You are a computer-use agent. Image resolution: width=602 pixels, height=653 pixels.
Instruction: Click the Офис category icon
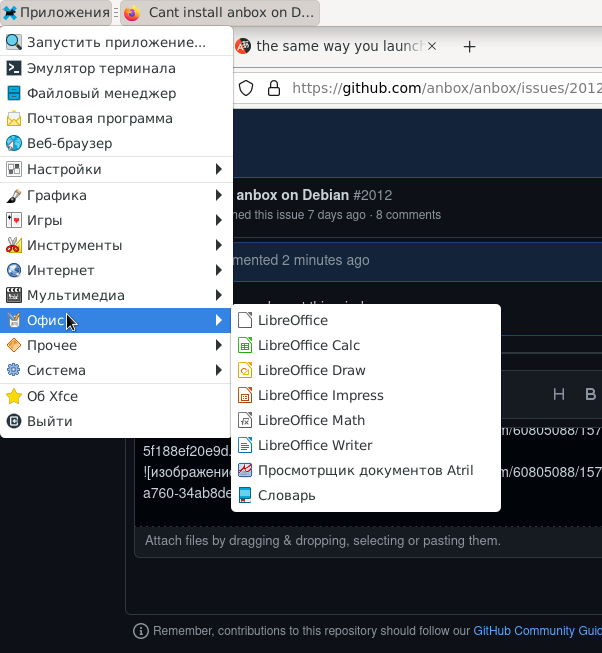pos(14,320)
